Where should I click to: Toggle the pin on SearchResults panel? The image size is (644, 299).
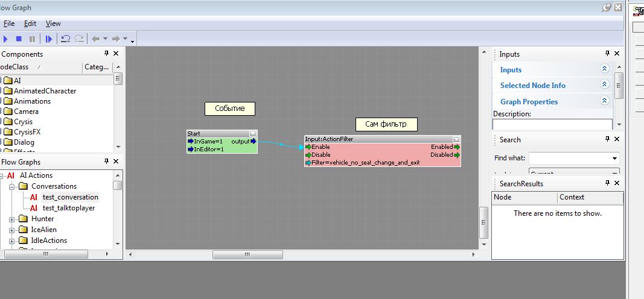point(608,183)
